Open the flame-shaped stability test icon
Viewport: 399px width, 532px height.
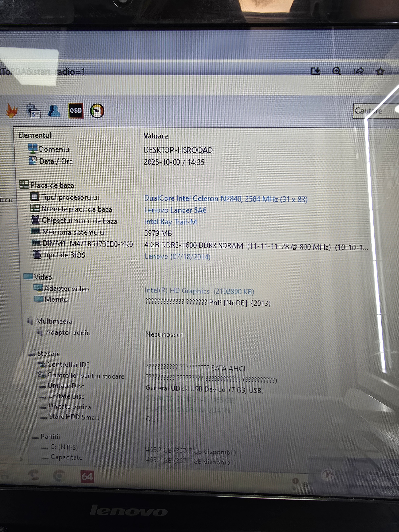tap(12, 111)
